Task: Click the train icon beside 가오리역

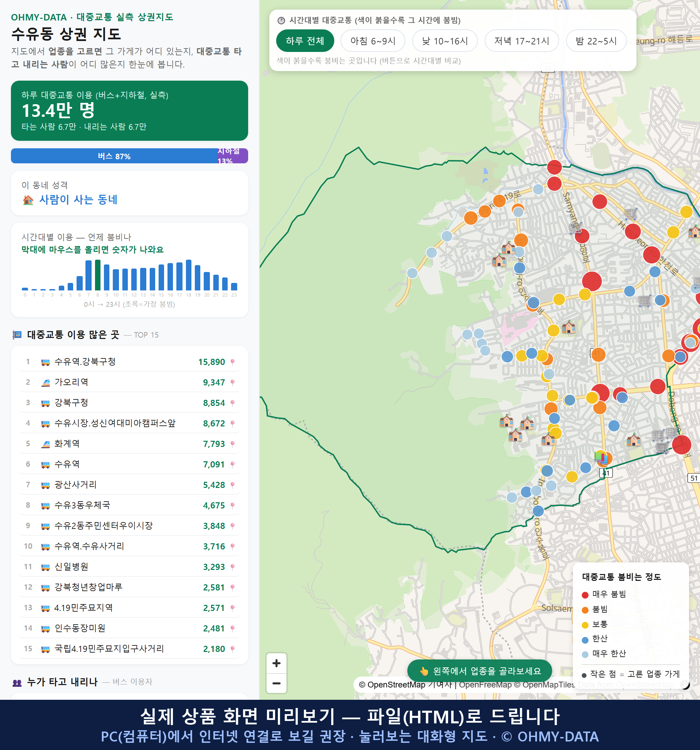Action: [x=45, y=383]
